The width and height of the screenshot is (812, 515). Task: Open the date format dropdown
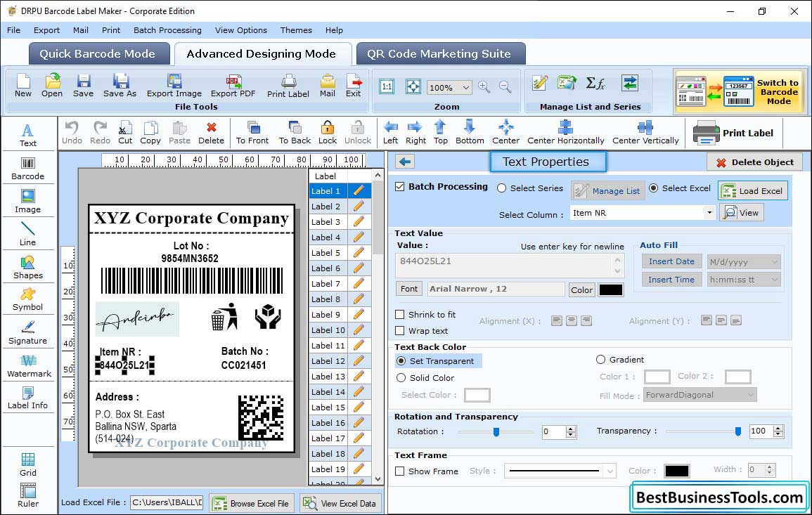click(774, 262)
